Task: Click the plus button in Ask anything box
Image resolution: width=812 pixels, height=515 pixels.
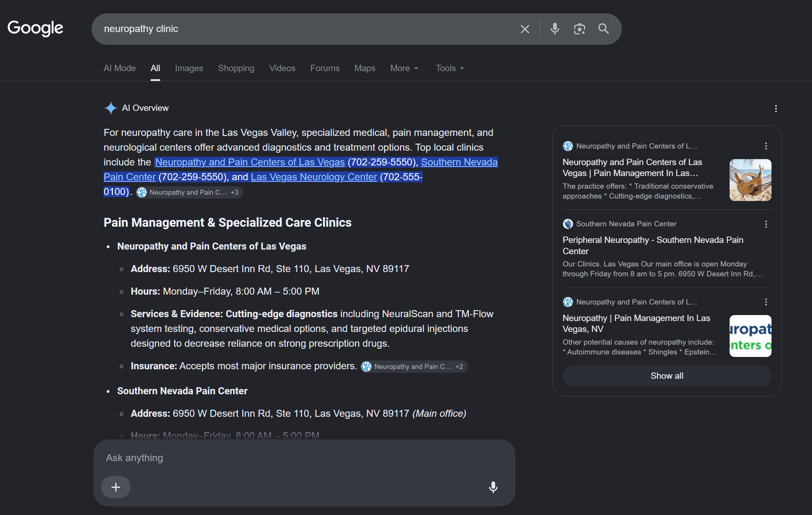Action: point(116,487)
